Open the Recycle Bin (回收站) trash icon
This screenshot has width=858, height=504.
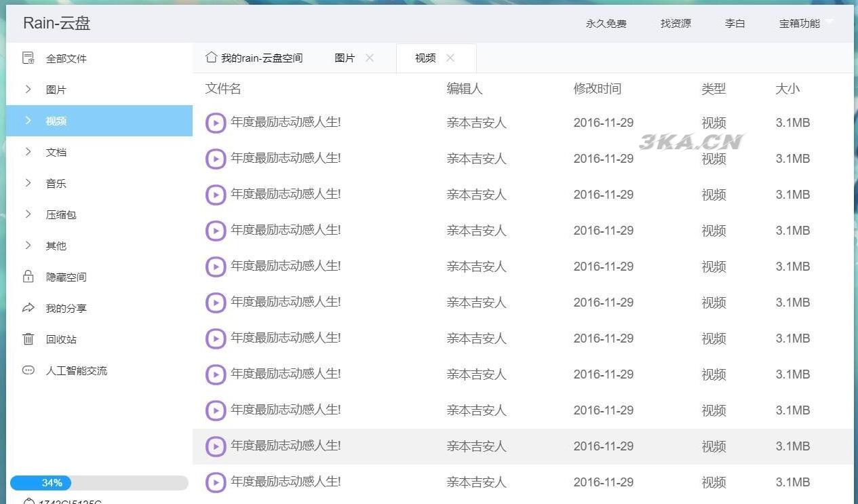coord(28,339)
